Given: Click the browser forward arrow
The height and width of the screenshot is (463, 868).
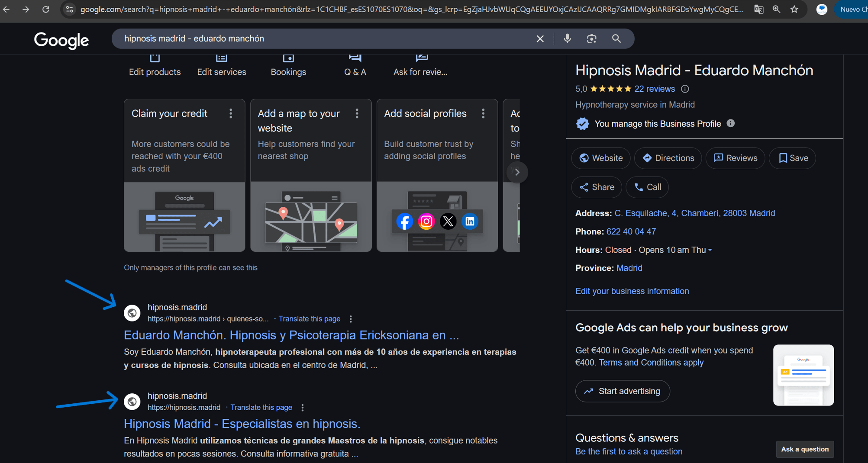Looking at the screenshot, I should tap(26, 9).
